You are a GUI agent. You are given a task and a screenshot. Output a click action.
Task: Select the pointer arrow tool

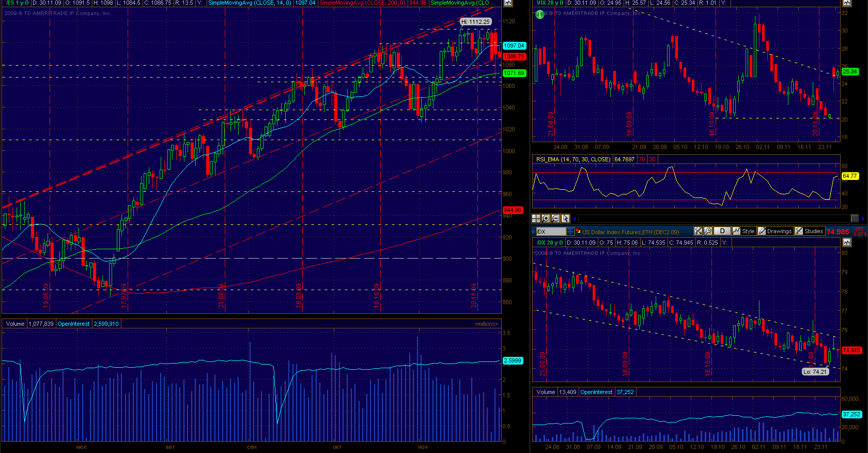coord(565,219)
